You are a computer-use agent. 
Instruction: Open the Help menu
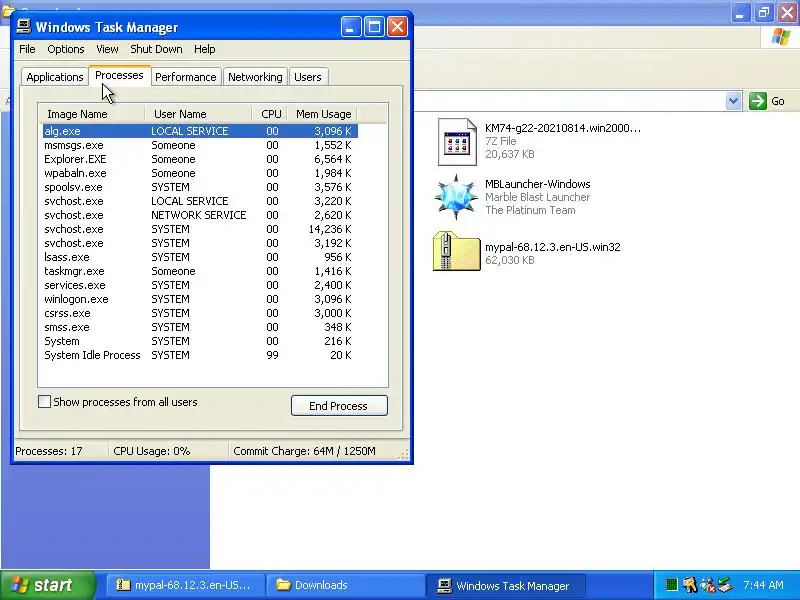pyautogui.click(x=205, y=49)
